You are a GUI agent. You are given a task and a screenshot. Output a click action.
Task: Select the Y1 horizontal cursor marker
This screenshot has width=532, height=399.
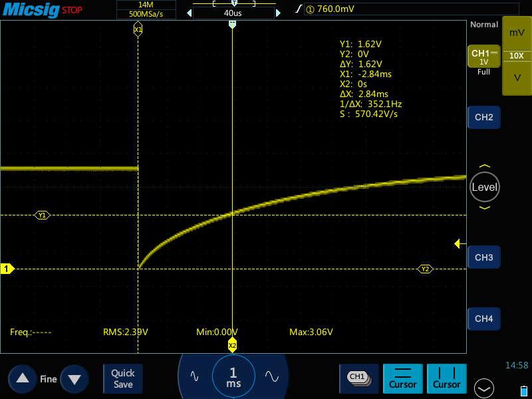pos(42,215)
